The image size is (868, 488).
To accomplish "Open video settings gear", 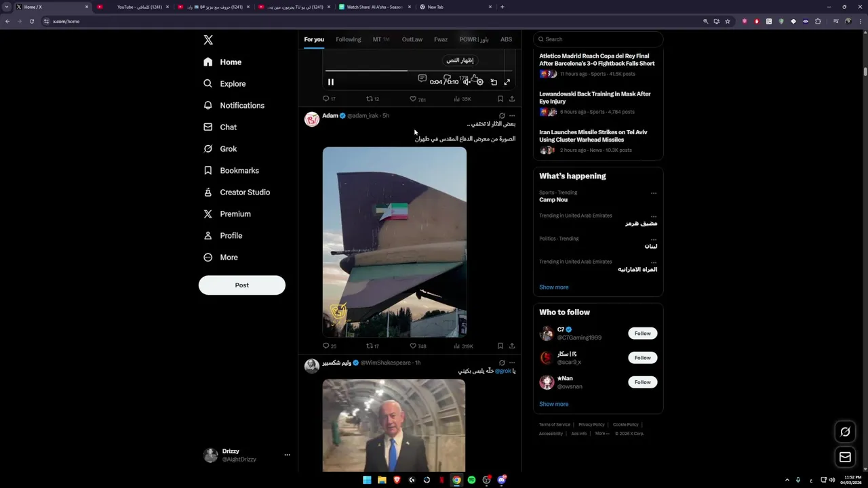I will pos(480,82).
